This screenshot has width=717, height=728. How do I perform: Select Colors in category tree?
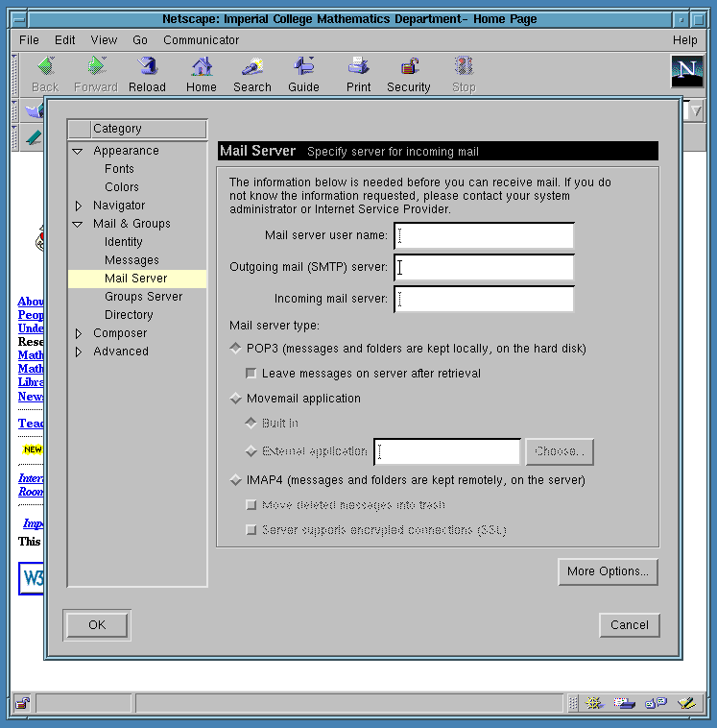pyautogui.click(x=122, y=186)
